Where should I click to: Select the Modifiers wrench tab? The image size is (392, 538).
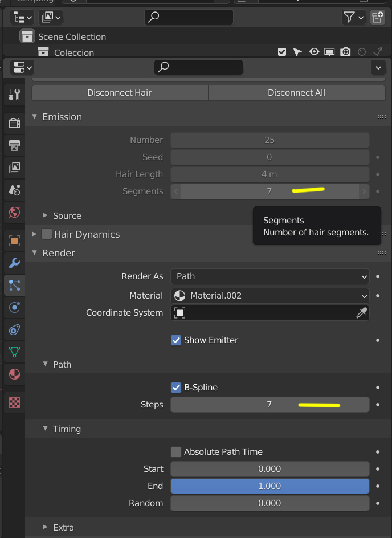pos(15,263)
